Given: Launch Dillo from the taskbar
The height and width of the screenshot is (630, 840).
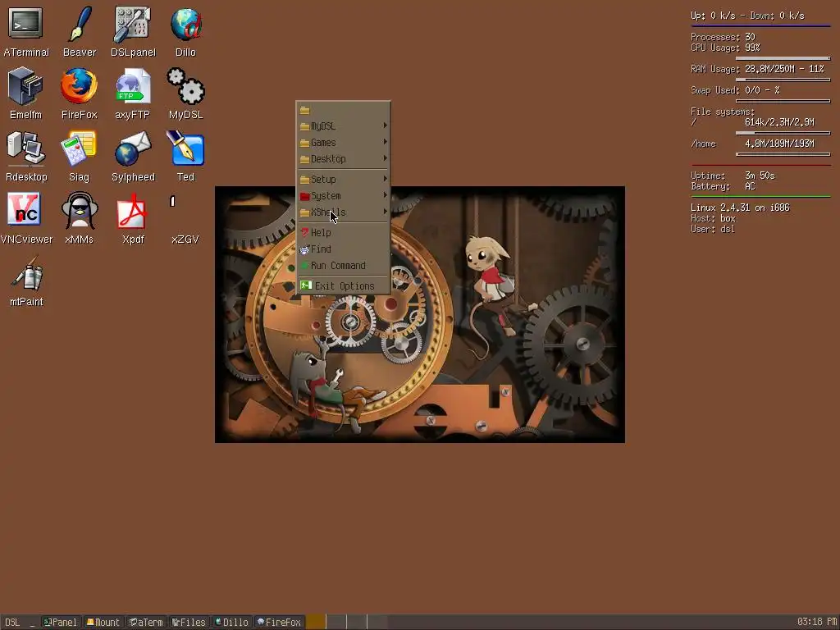Looking at the screenshot, I should point(232,622).
